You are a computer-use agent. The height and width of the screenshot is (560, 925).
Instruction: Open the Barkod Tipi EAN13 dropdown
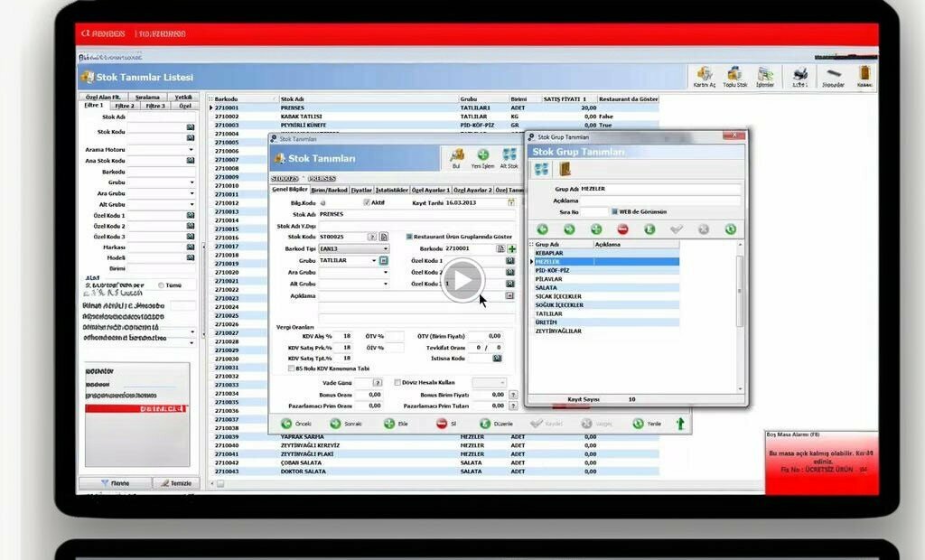386,248
